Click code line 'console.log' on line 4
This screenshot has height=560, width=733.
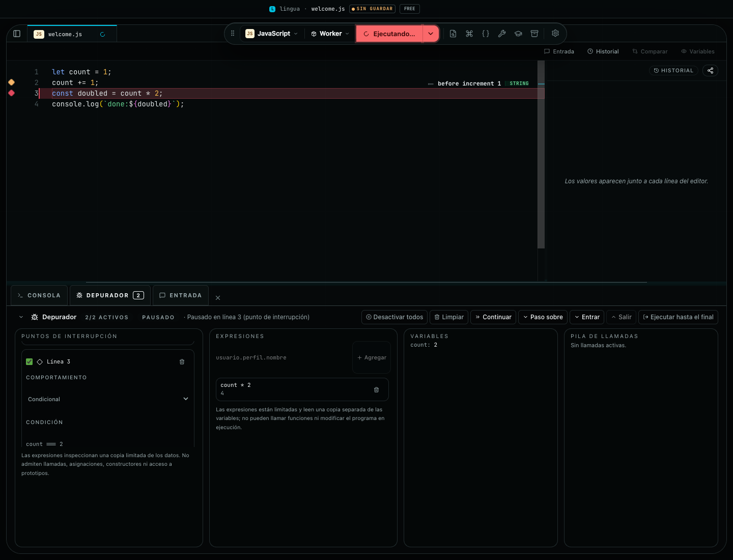click(x=118, y=104)
